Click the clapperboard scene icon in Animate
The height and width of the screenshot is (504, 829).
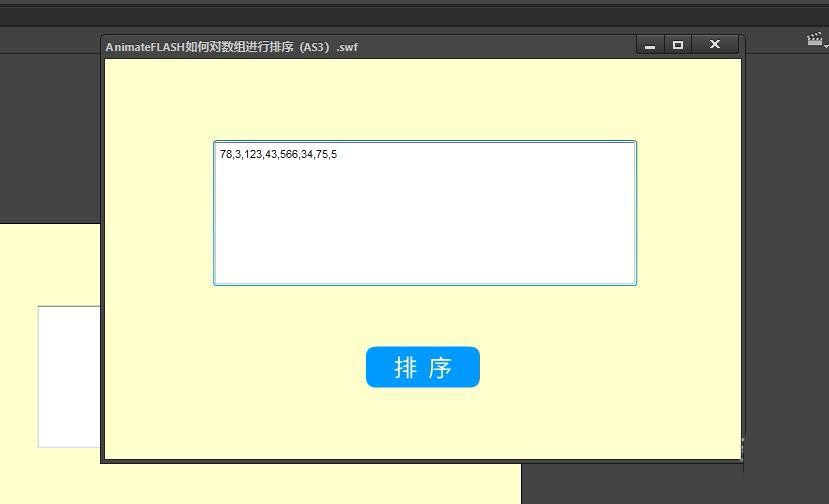pos(815,39)
